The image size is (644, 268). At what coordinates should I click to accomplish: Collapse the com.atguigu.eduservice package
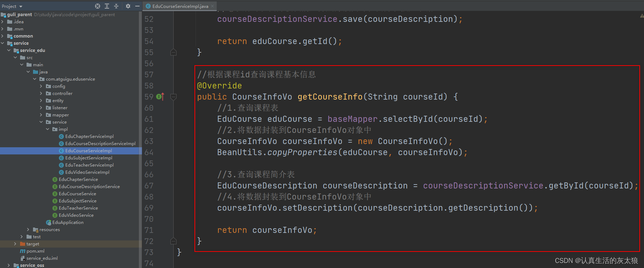35,79
